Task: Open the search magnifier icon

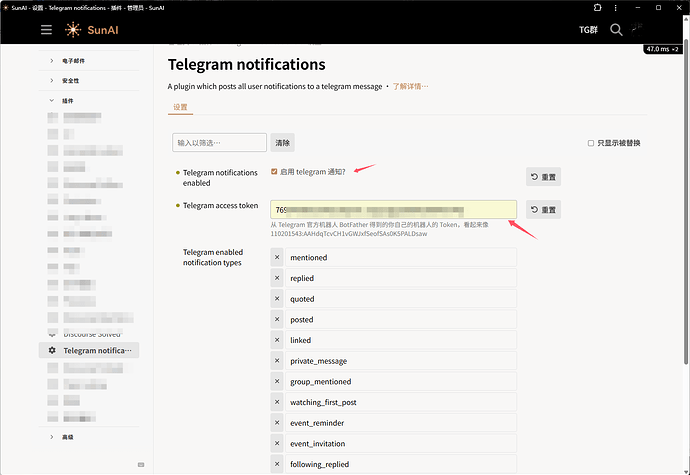Action: [616, 30]
